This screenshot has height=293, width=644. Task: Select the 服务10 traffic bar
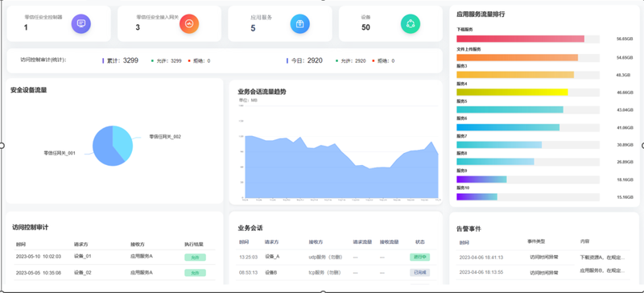tap(477, 197)
